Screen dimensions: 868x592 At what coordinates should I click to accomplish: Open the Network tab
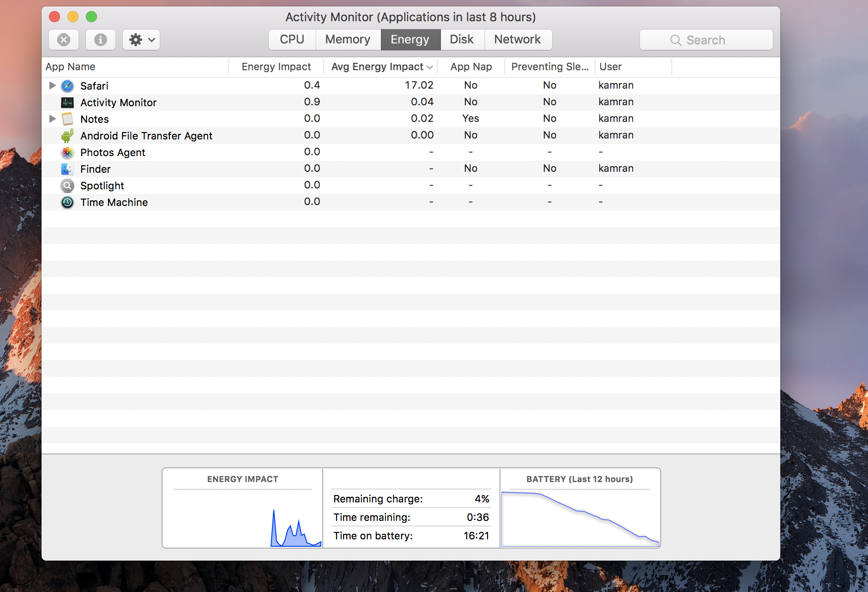click(518, 40)
